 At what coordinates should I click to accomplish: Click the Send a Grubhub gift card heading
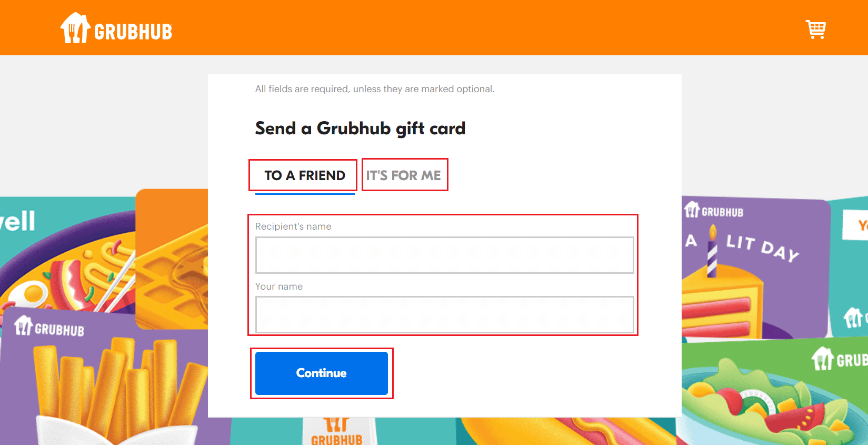point(361,128)
